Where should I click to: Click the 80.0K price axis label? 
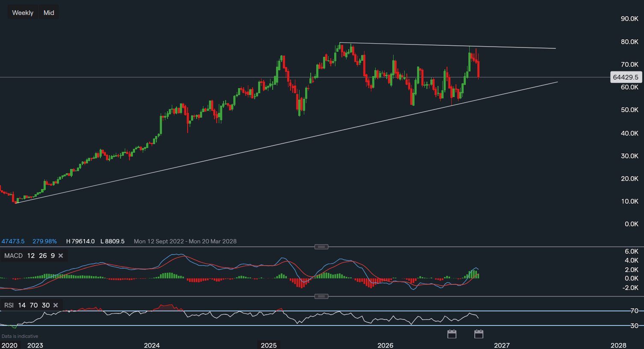[x=629, y=42]
